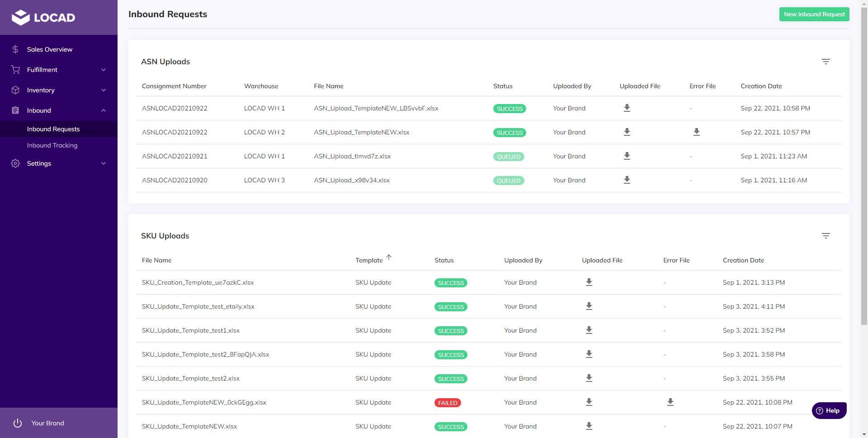Select the Inventory box icon
The height and width of the screenshot is (438, 868).
point(15,90)
